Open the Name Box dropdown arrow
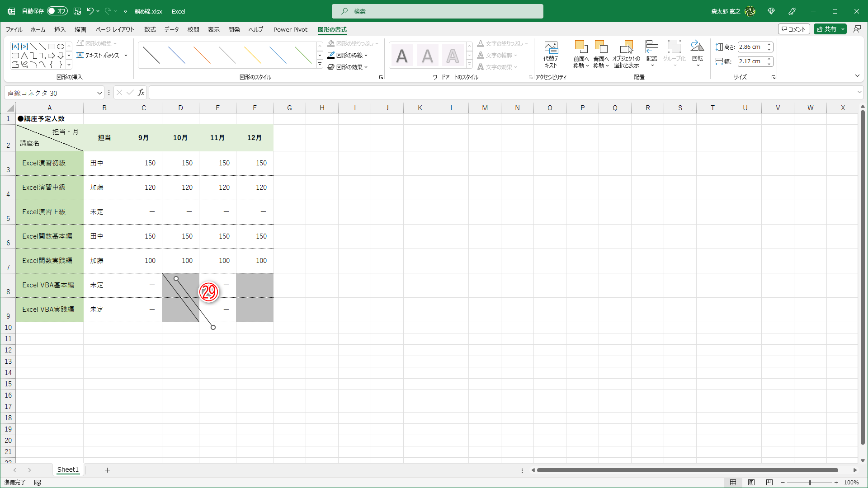Viewport: 868px width, 488px height. coord(99,93)
